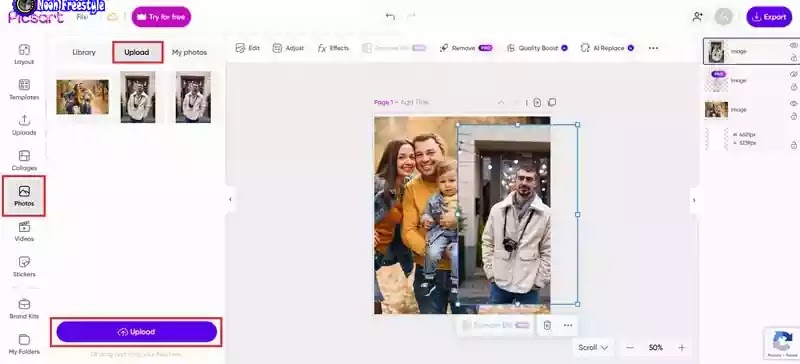Image resolution: width=800 pixels, height=364 pixels.
Task: Lock the PRO-badged image layer
Action: click(793, 87)
